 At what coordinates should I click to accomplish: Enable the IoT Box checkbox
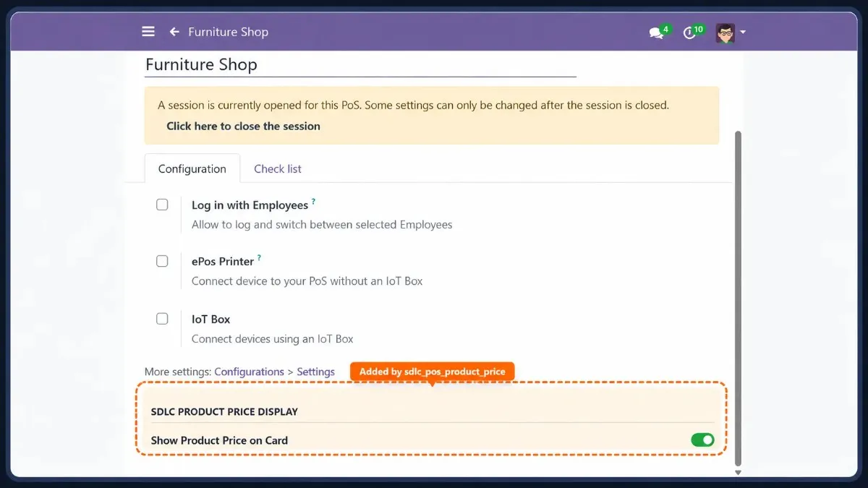tap(162, 319)
